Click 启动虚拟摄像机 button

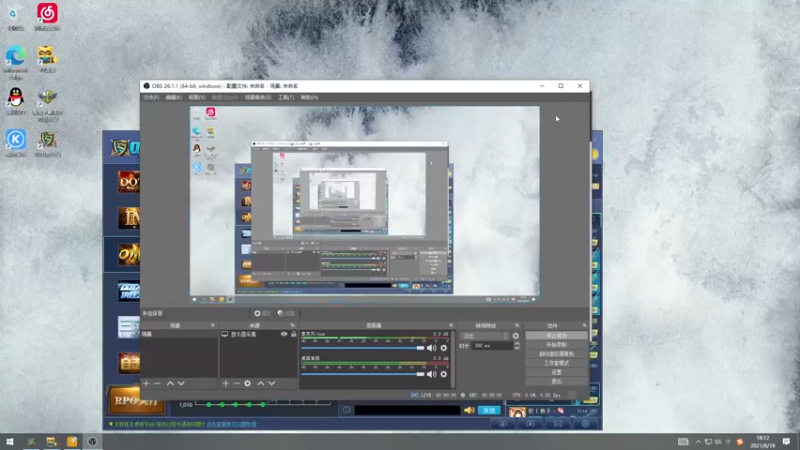pyautogui.click(x=556, y=354)
